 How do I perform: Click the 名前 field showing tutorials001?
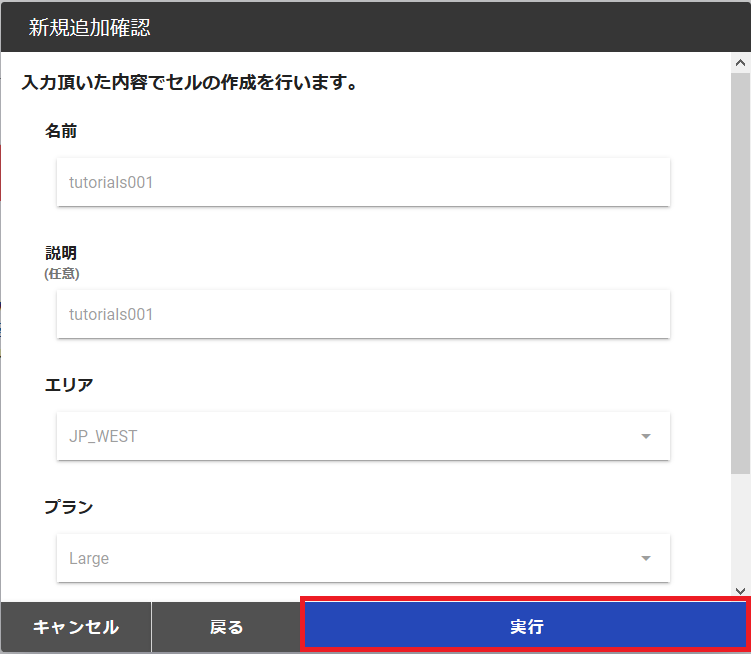(x=363, y=182)
